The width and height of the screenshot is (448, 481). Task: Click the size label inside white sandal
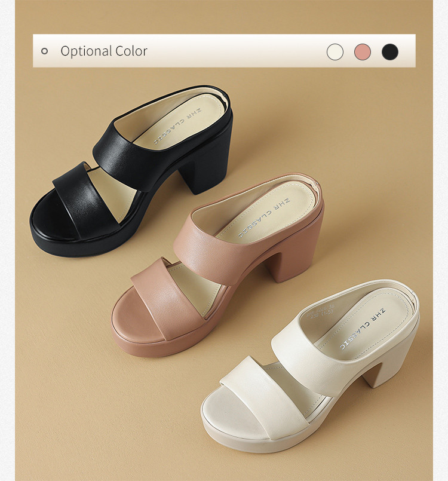(x=320, y=314)
